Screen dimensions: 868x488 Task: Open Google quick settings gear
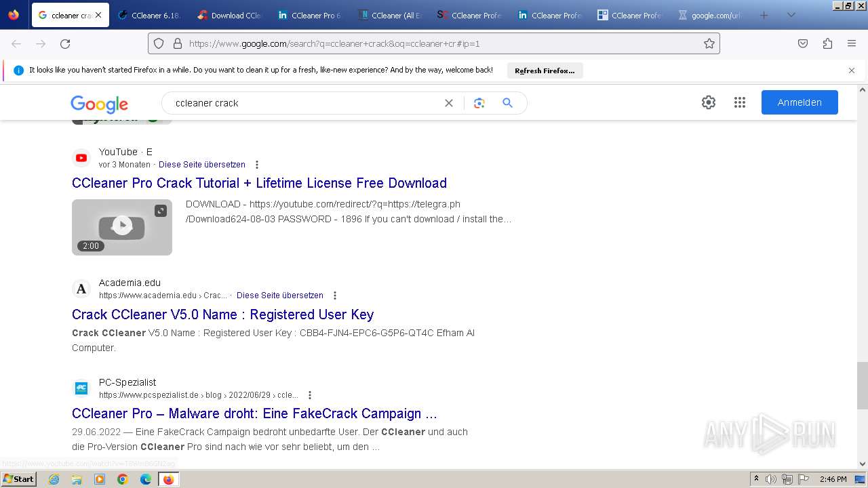pyautogui.click(x=709, y=102)
